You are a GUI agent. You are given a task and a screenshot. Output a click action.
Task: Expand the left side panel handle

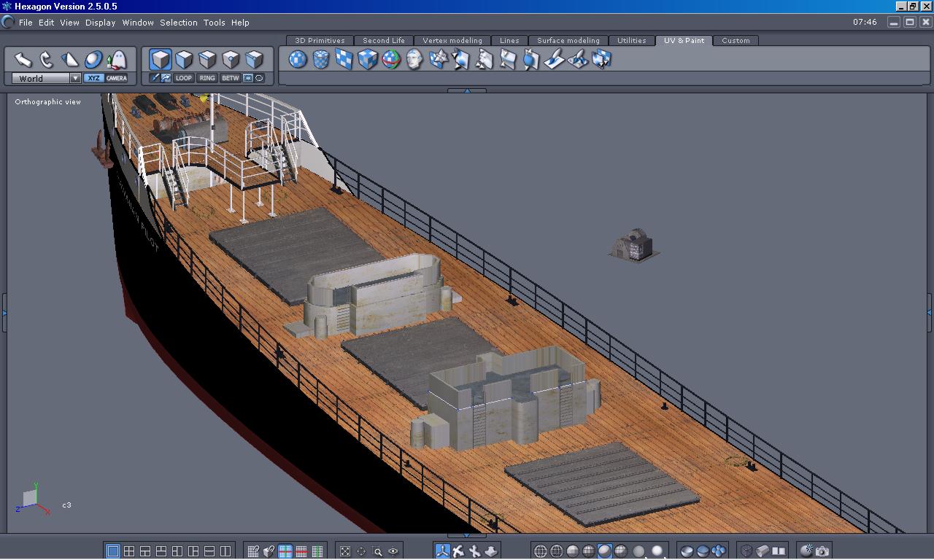4,313
